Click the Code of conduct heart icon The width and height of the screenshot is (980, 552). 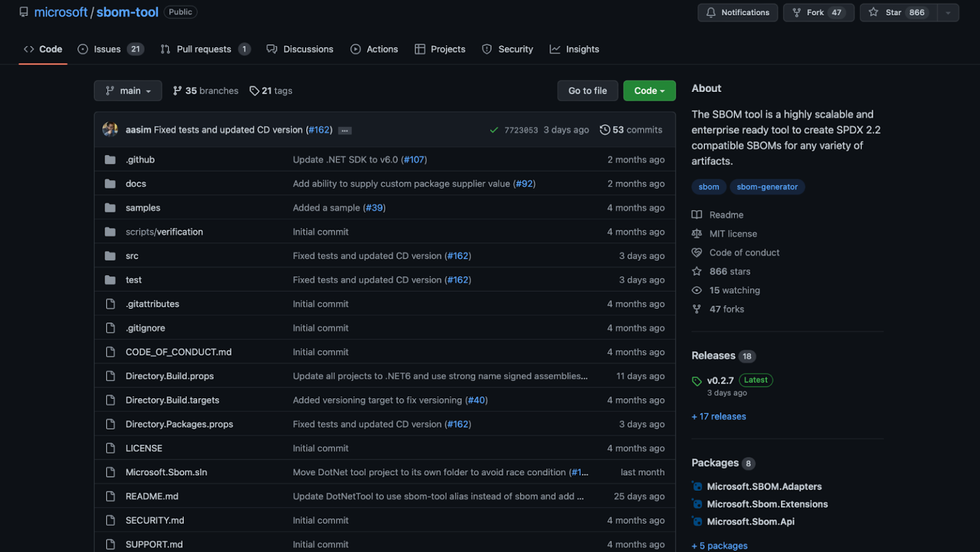coord(697,252)
